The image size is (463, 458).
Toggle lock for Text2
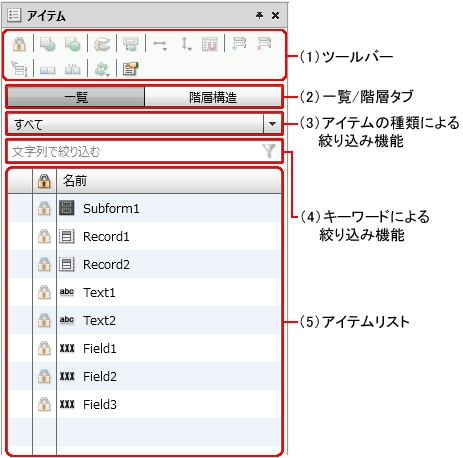44,320
